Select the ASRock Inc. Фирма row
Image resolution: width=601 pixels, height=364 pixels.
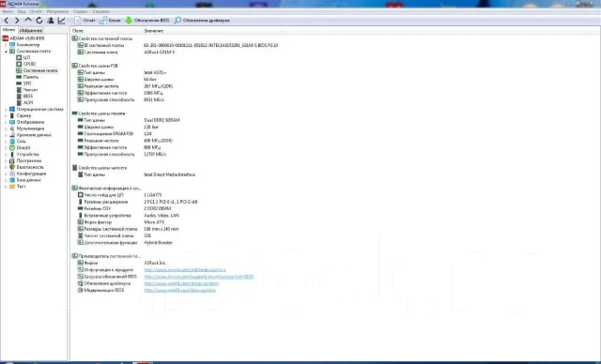[122, 263]
